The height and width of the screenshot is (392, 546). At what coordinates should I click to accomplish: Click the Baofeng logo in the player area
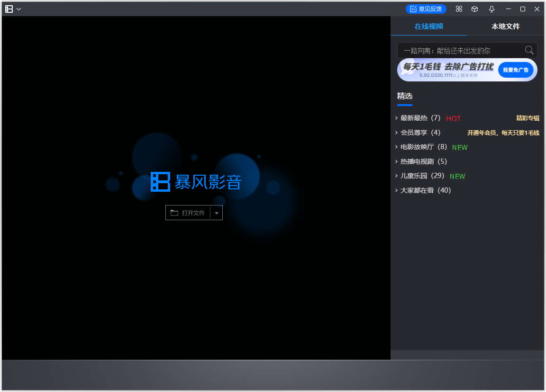tap(160, 182)
